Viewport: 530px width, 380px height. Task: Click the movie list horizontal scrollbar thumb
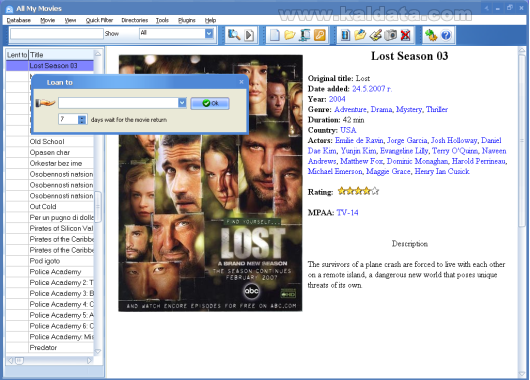coord(19,361)
